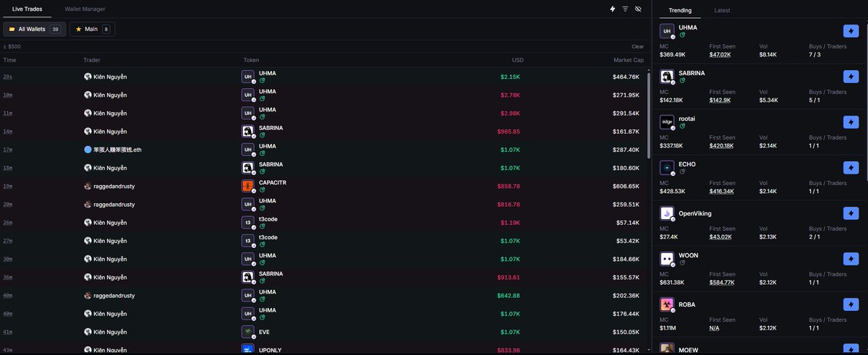Click the 笨蛋人赚笨蛋钱.eth trader avatar

click(88, 150)
